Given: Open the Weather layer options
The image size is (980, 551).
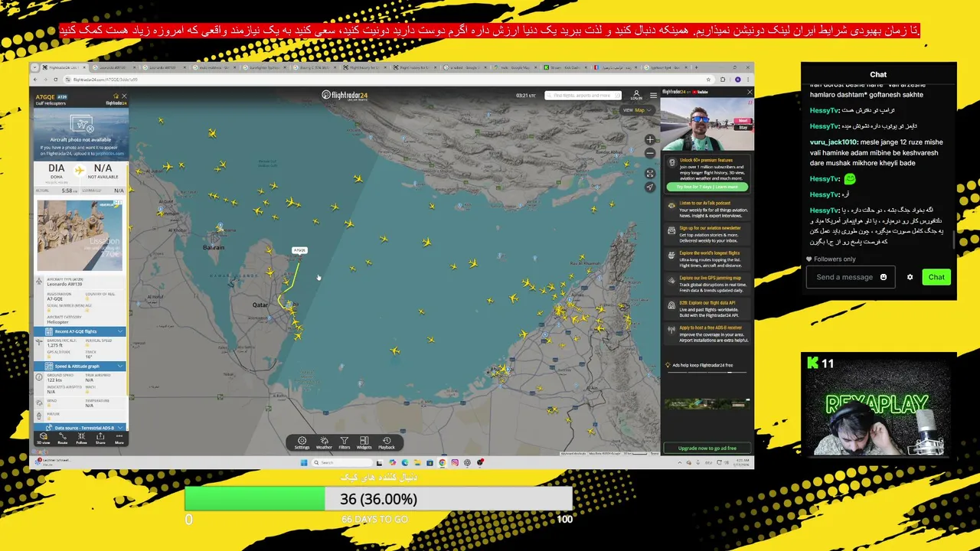Looking at the screenshot, I should pos(324,442).
